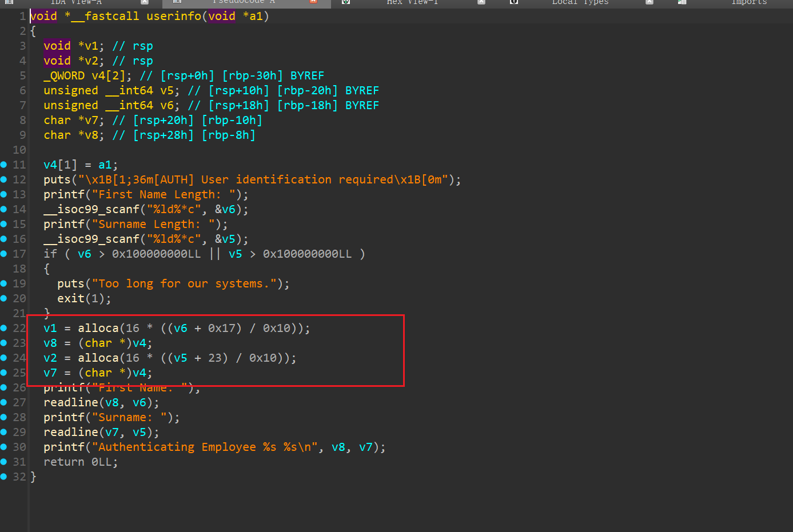The height and width of the screenshot is (532, 793).
Task: Click alloca call on line 22
Action: click(x=98, y=328)
